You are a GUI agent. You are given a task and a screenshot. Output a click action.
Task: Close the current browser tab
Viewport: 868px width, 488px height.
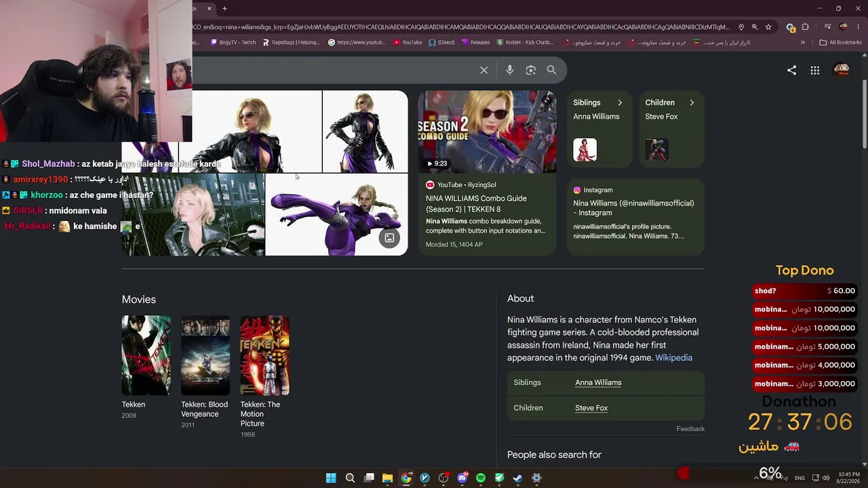[209, 8]
